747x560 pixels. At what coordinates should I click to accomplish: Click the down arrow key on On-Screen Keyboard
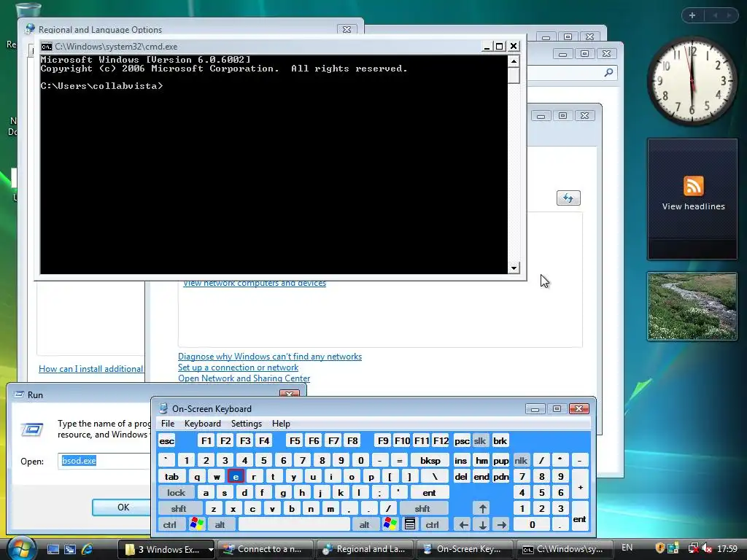[482, 525]
